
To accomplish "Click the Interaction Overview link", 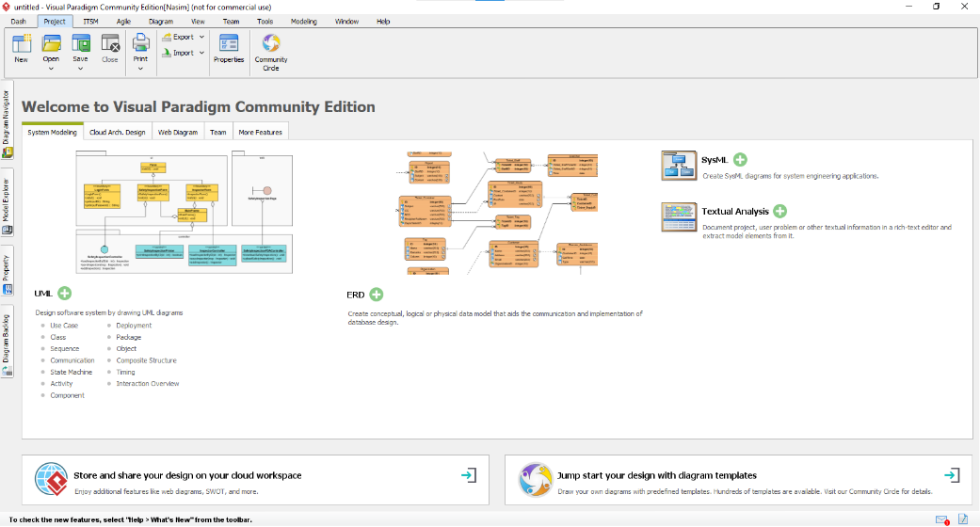I will tap(148, 384).
